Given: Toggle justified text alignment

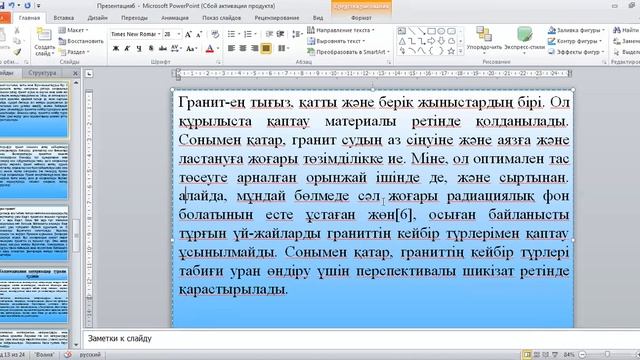Looking at the screenshot, I should pos(266,49).
